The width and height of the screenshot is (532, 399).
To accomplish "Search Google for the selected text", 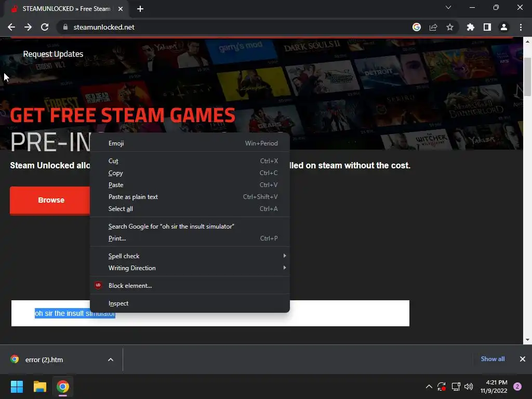I will pos(190,227).
